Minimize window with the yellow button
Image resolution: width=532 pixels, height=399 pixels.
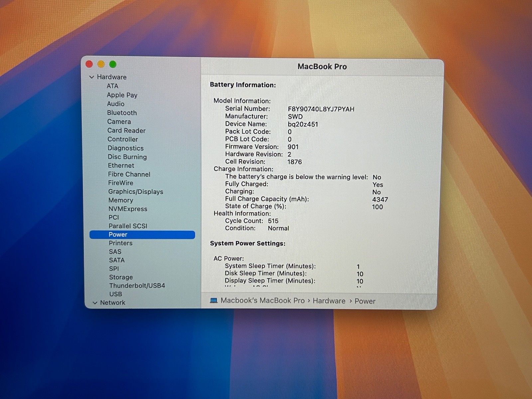click(x=101, y=64)
